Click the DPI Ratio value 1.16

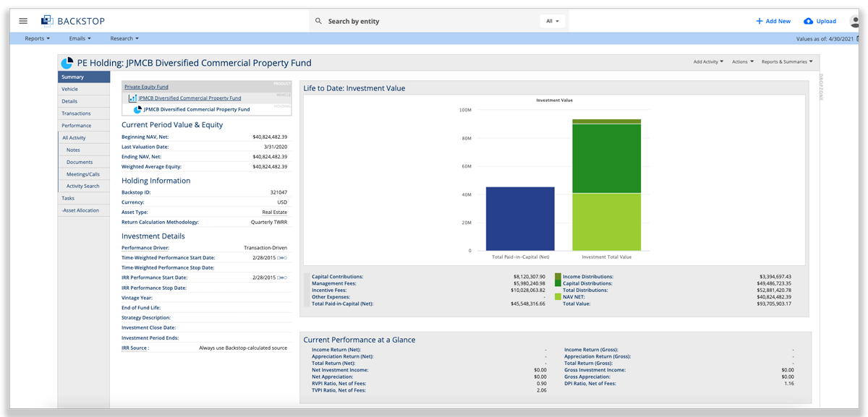(788, 383)
